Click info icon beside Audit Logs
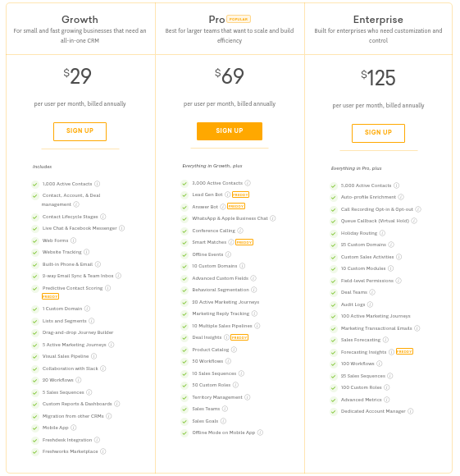Image resolution: width=460 pixels, height=476 pixels. (x=370, y=304)
